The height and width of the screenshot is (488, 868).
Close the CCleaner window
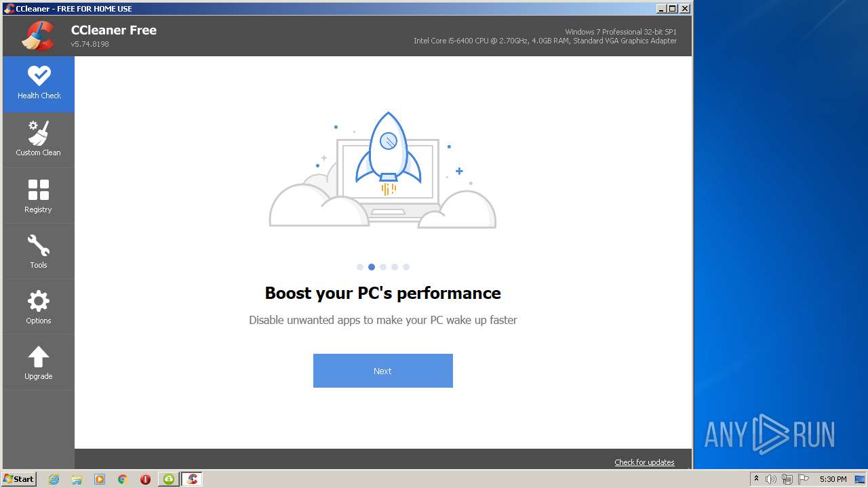(685, 8)
